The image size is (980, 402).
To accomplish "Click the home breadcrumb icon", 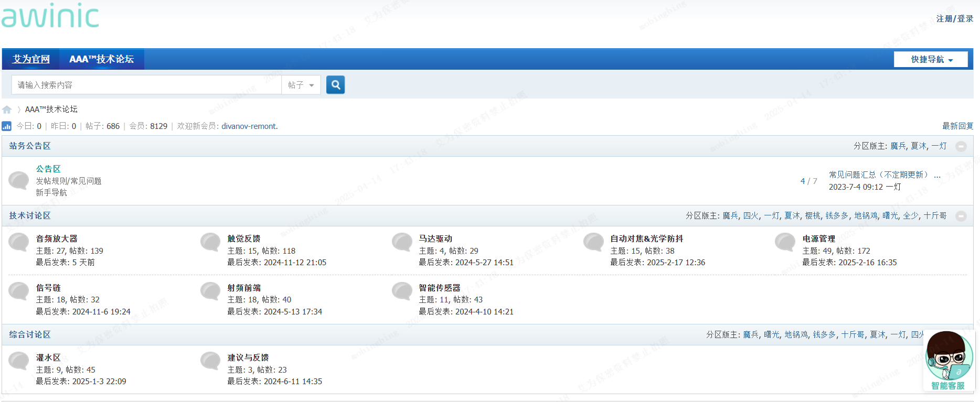I will pos(7,110).
